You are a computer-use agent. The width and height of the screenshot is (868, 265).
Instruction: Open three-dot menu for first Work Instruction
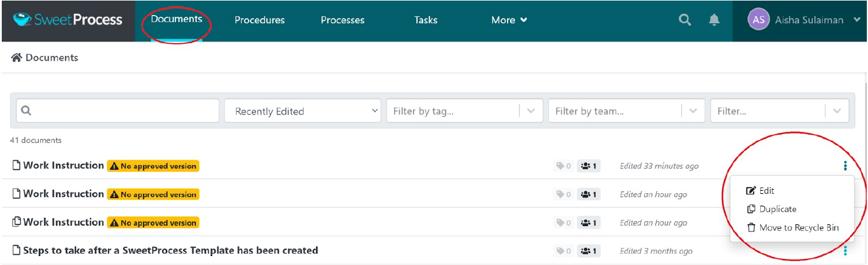click(845, 166)
